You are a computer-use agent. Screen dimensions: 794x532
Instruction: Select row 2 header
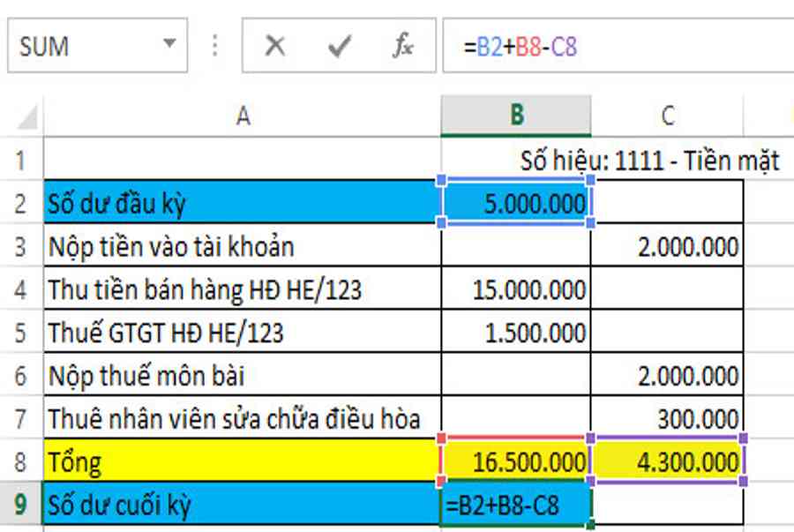[21, 204]
